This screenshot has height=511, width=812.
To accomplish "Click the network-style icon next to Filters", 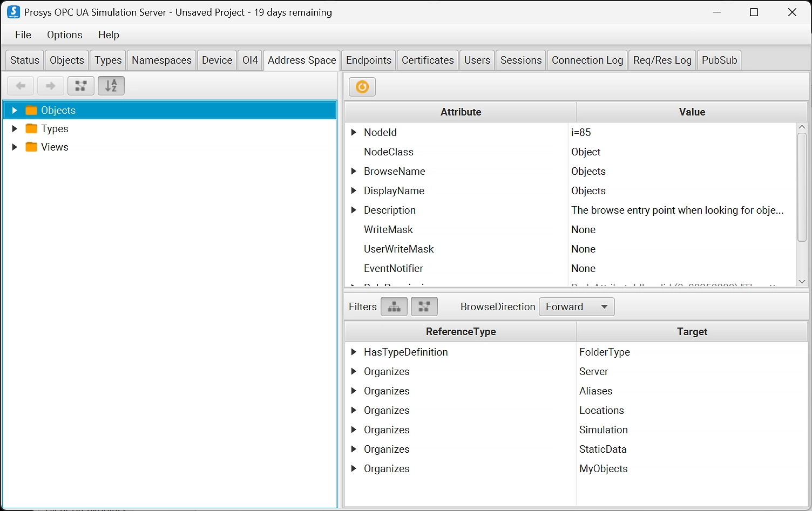I will tap(424, 306).
